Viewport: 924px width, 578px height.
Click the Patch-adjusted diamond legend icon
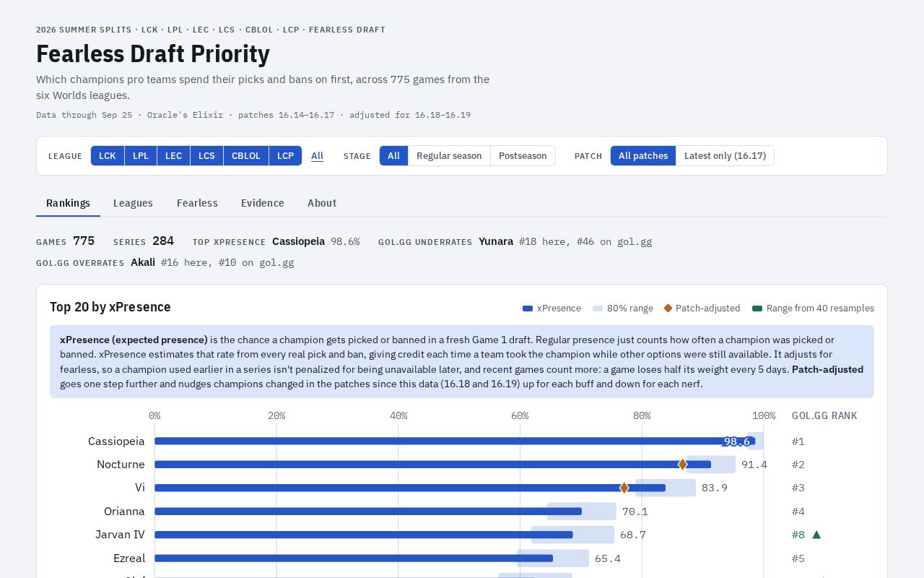pos(668,309)
